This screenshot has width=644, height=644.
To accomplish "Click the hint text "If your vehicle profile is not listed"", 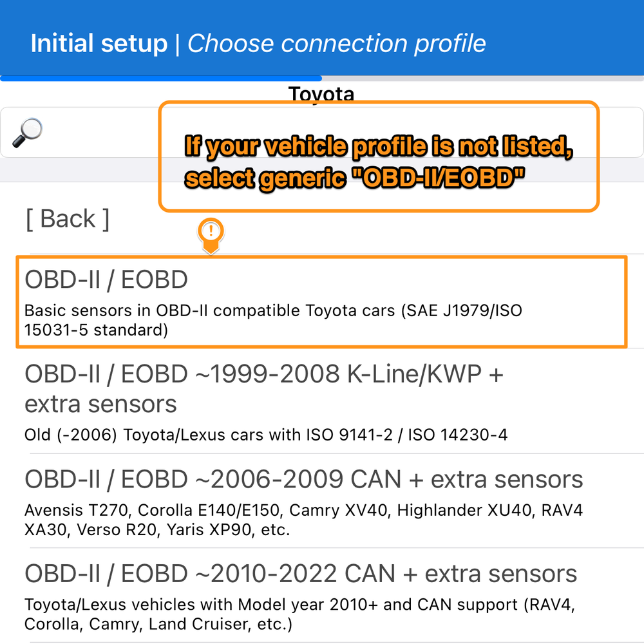I will [x=379, y=147].
